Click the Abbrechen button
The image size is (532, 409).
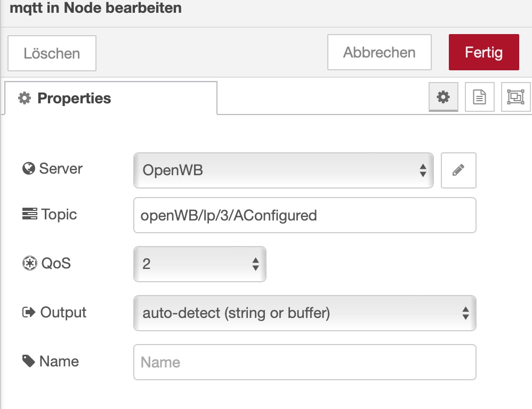click(x=379, y=53)
